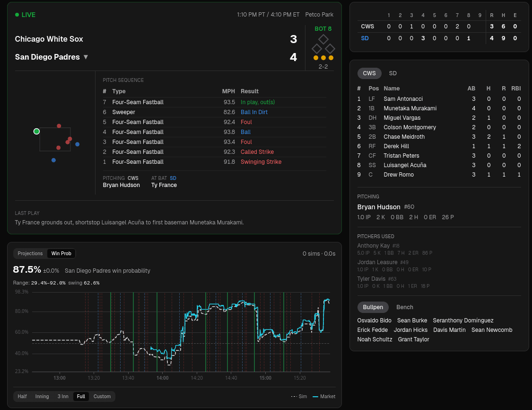Viewport: 532px width, 410px height.
Task: Expand the San Diego Padres team dropdown arrow
Action: coord(86,57)
